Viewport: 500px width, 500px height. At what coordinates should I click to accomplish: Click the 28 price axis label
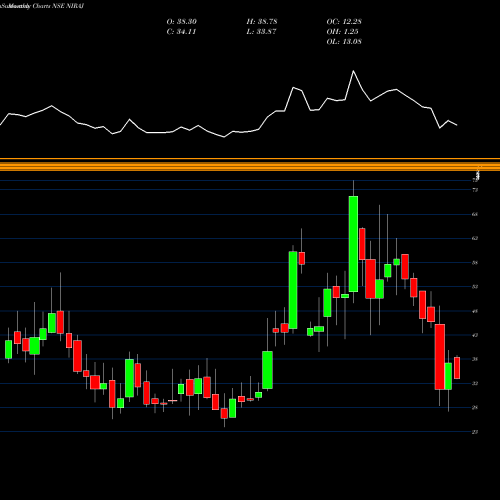tap(475, 408)
